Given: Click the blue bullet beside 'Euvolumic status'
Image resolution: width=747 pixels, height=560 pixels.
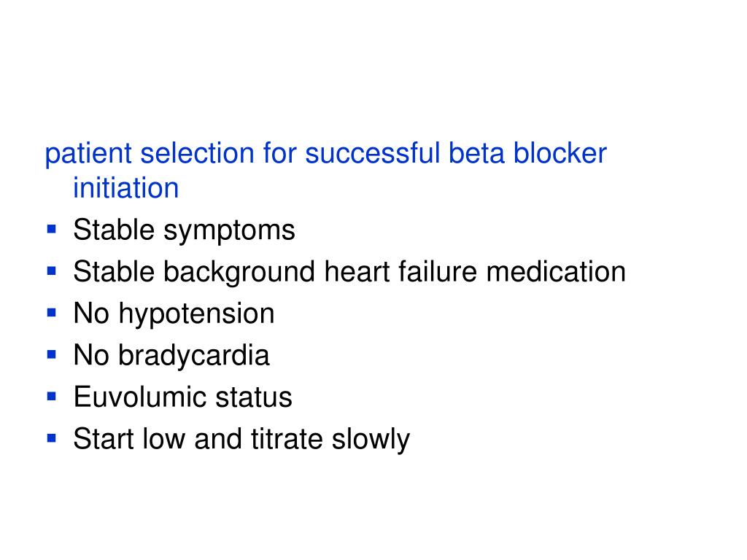Looking at the screenshot, I should (x=52, y=396).
